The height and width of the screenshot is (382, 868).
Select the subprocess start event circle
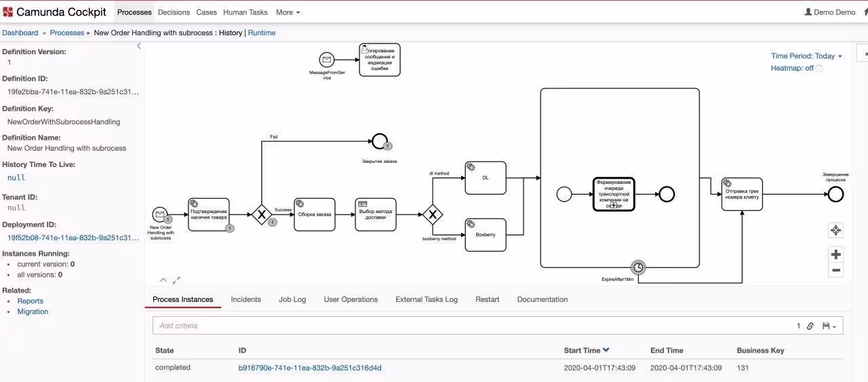click(x=564, y=195)
